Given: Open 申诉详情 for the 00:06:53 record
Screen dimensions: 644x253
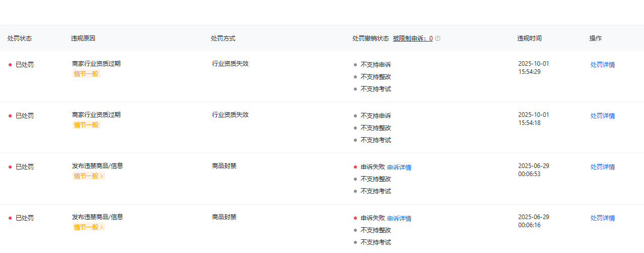Looking at the screenshot, I should coord(399,167).
